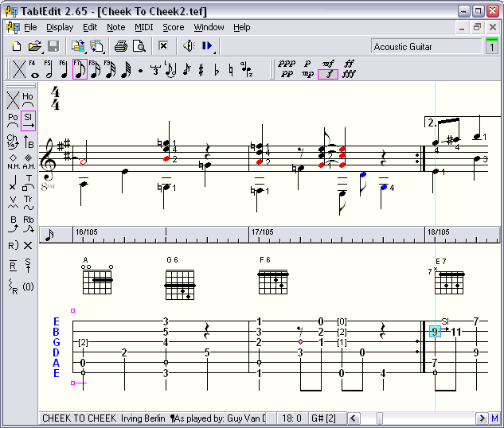Image resolution: width=504 pixels, height=428 pixels.
Task: Click the module number 1 button
Action: [492, 46]
